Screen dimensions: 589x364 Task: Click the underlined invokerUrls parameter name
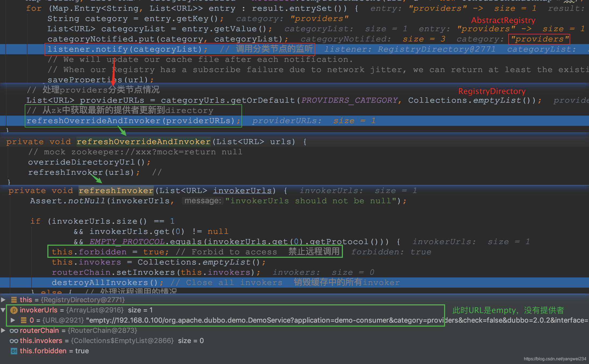coord(242,191)
